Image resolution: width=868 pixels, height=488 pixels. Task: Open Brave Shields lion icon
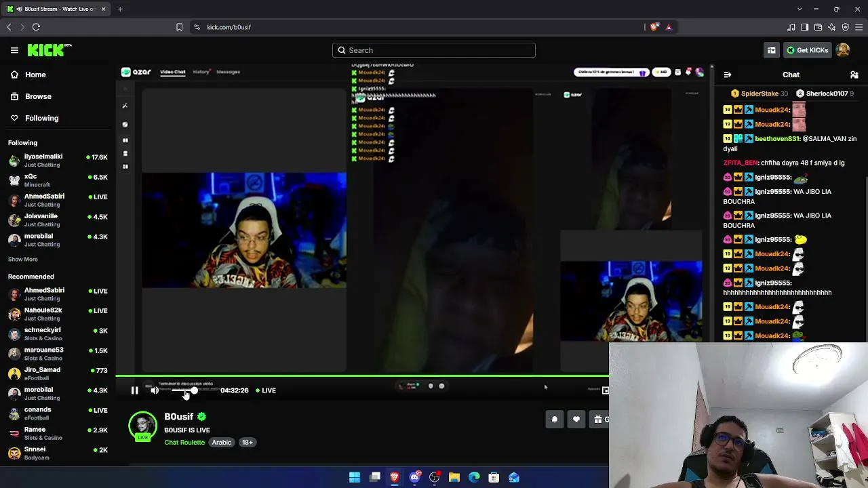click(x=654, y=27)
